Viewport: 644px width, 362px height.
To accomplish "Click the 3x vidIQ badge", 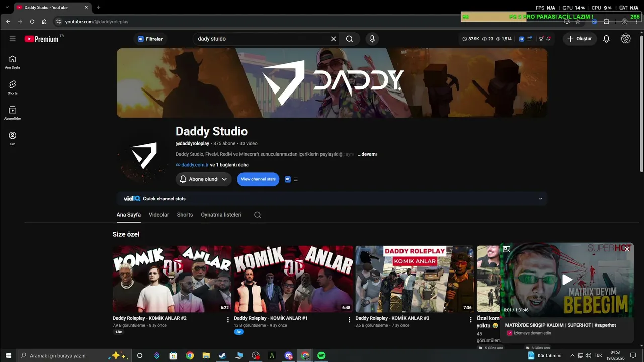I will [239, 332].
